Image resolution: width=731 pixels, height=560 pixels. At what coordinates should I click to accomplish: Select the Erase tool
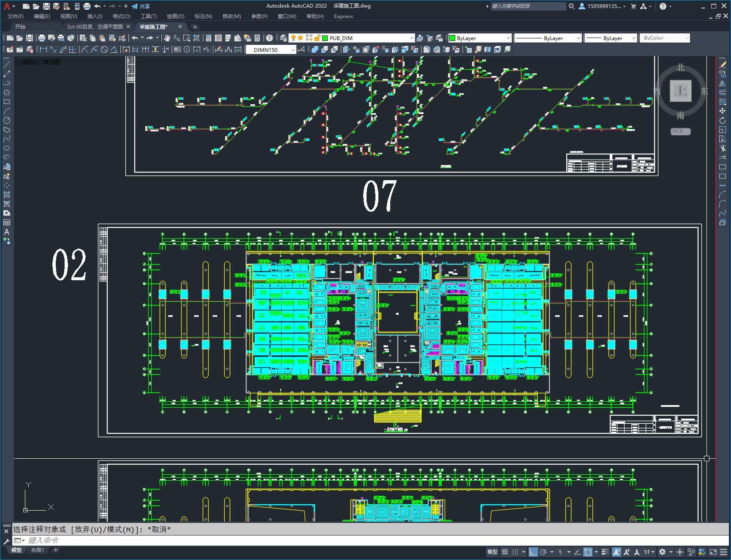tap(723, 65)
